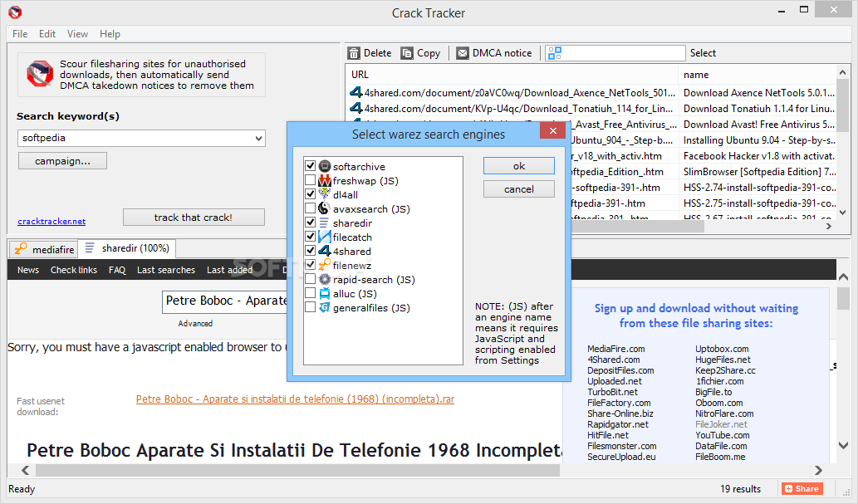Click the News link in page nav
858x504 pixels.
point(28,270)
